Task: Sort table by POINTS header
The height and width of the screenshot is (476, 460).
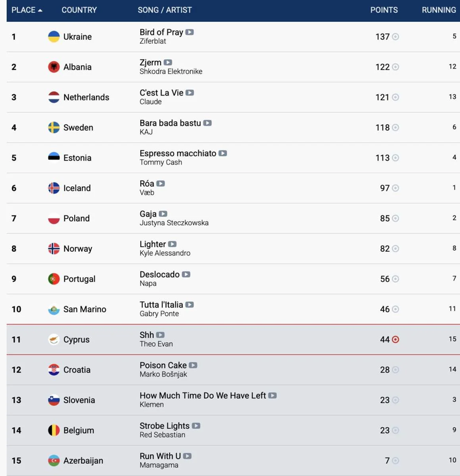Action: pyautogui.click(x=384, y=10)
